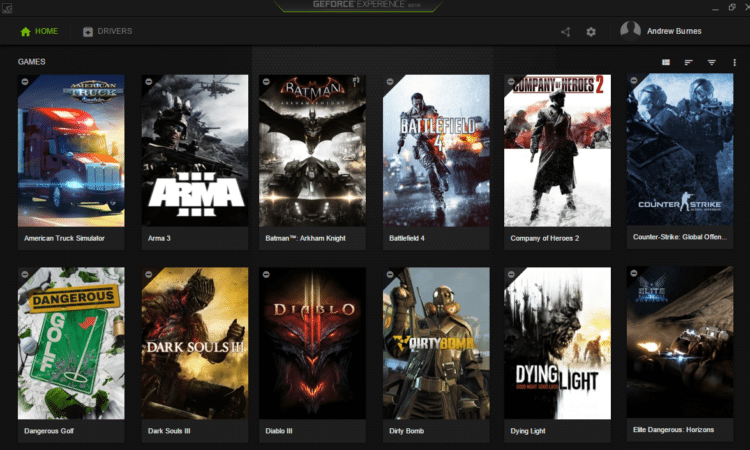Click the 'Counter-Strike: Global Offen...' label
Viewport: 750px width, 450px height.
coord(680,237)
